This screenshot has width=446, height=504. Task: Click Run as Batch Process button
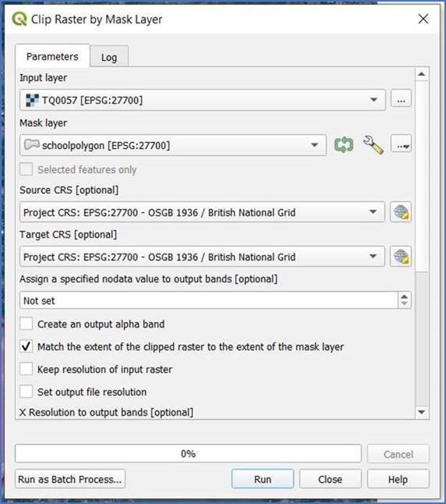[x=70, y=479]
